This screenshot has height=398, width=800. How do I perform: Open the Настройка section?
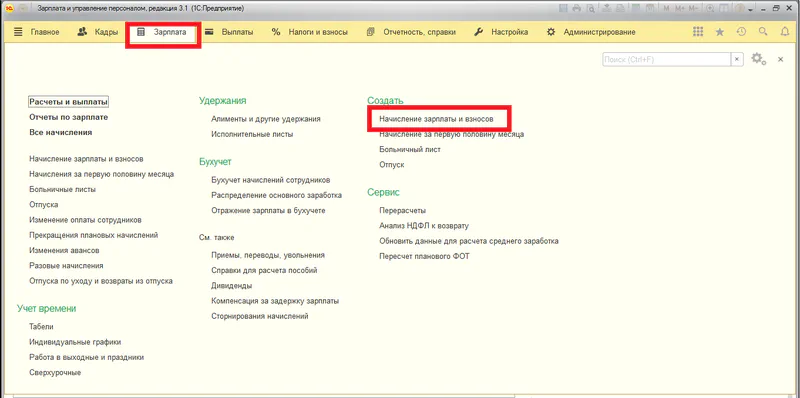510,32
